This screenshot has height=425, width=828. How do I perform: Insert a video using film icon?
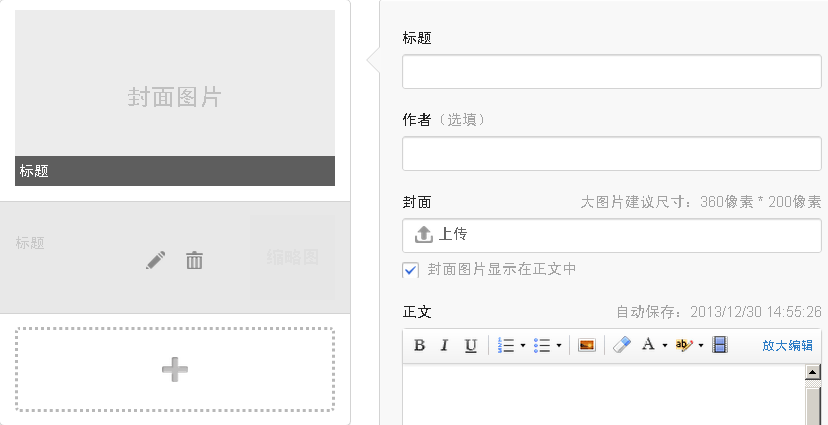point(720,345)
